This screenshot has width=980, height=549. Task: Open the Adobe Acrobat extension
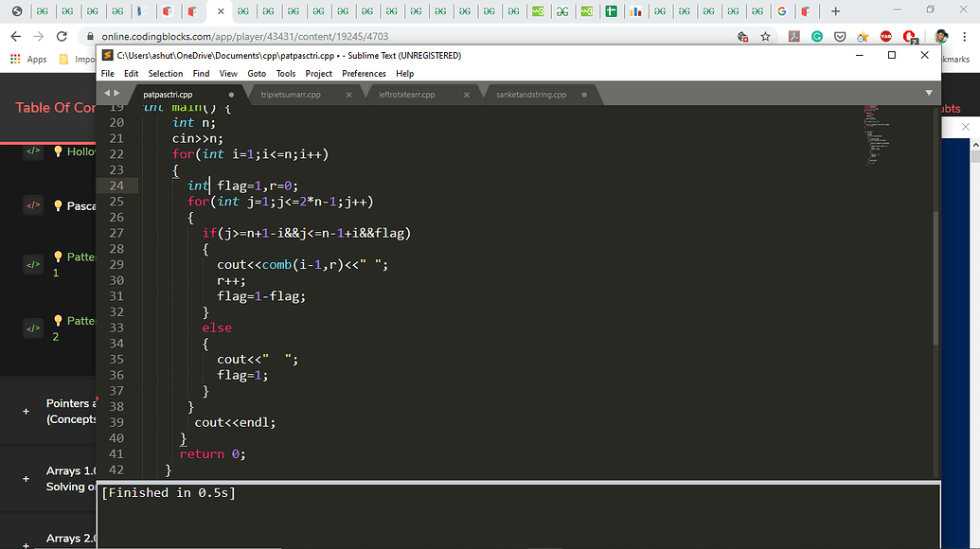point(793,36)
